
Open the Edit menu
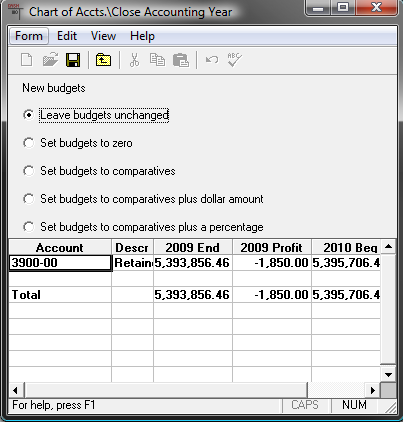[x=67, y=36]
